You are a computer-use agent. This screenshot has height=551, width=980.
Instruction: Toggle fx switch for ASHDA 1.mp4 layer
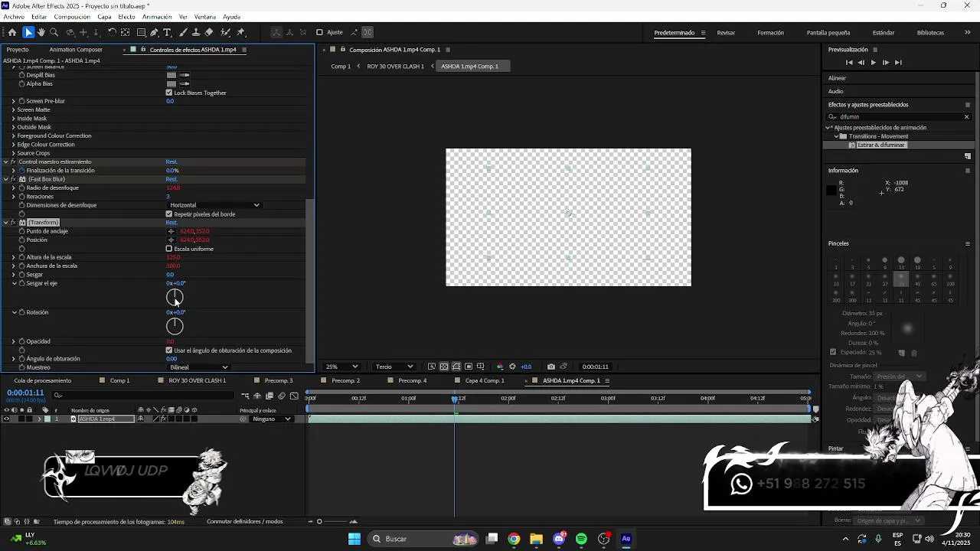pos(163,419)
